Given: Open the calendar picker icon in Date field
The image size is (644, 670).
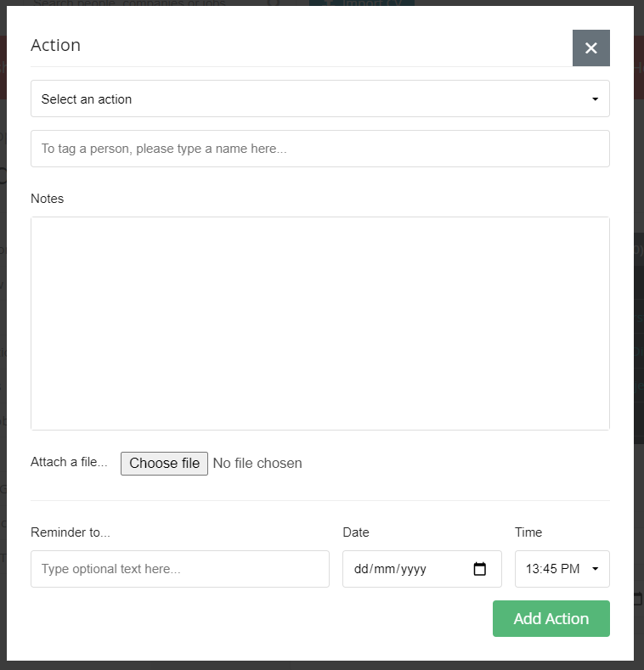Looking at the screenshot, I should point(480,569).
